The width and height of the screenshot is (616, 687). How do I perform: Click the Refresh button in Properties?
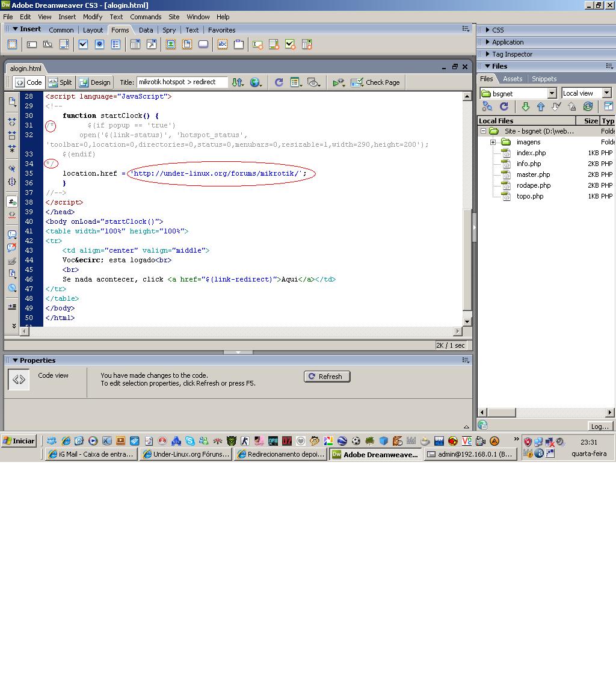tap(327, 377)
